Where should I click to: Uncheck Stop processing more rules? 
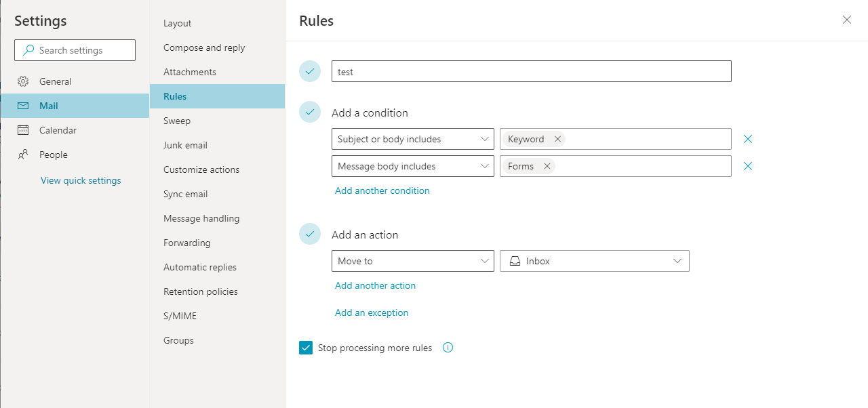tap(306, 348)
